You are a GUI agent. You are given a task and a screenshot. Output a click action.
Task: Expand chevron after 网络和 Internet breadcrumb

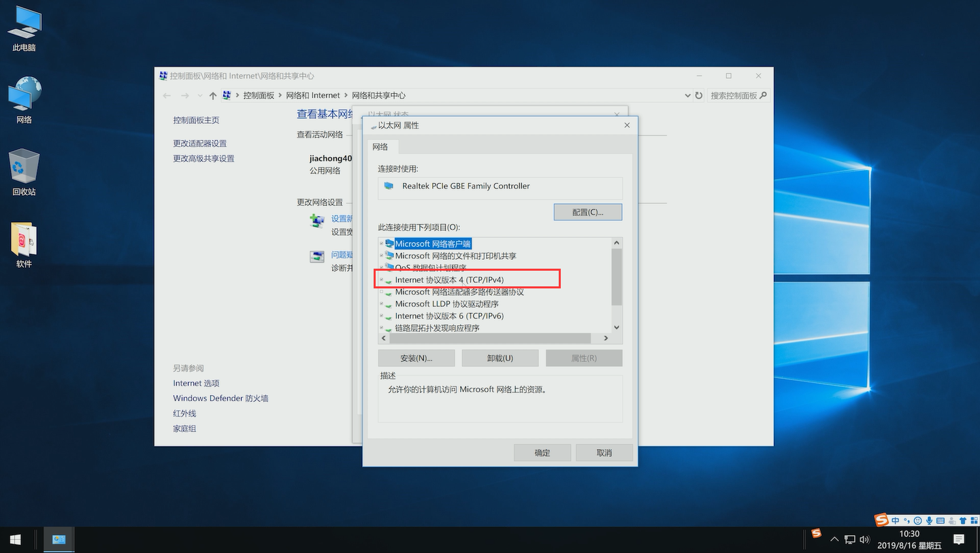(346, 95)
